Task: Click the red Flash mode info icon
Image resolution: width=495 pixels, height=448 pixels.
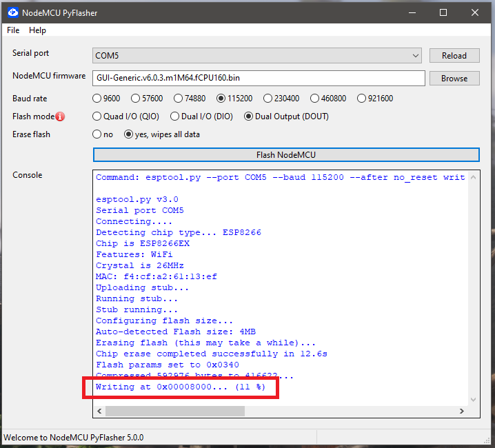Action: (x=60, y=116)
